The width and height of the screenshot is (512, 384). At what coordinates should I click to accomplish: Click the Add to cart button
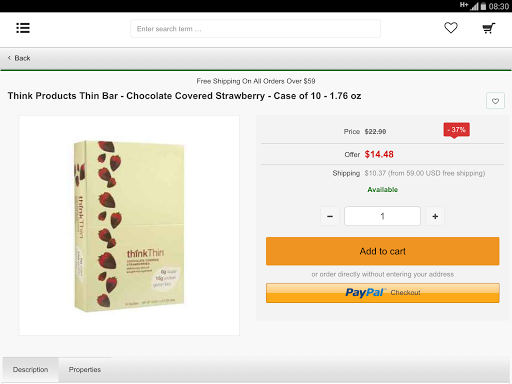pos(383,251)
